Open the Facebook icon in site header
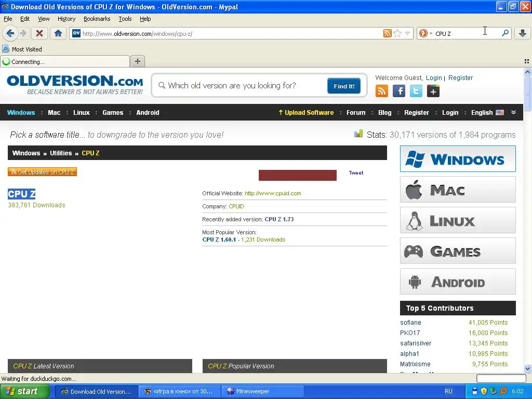Image resolution: width=532 pixels, height=399 pixels. pos(399,91)
